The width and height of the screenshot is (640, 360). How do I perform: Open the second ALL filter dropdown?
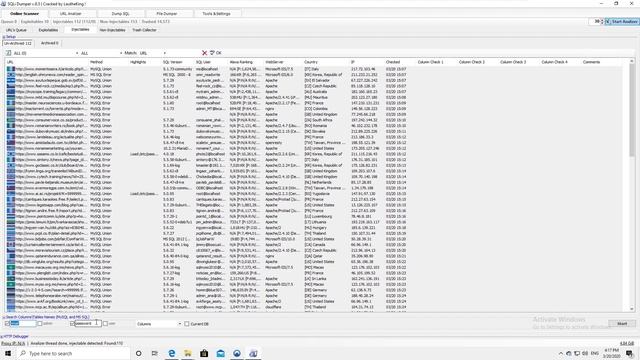pyautogui.click(x=121, y=53)
